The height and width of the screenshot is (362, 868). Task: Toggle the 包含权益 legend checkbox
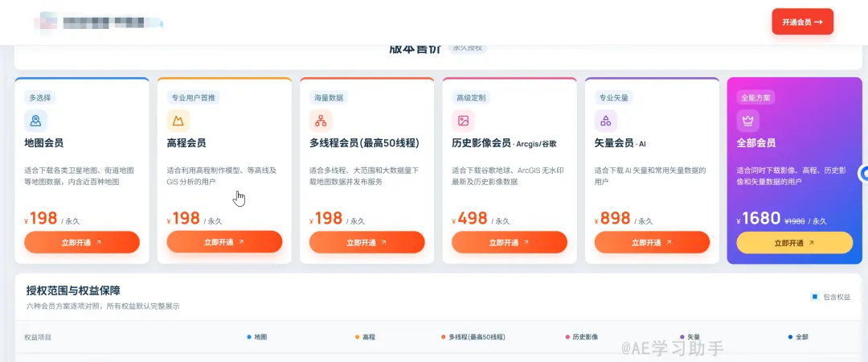(815, 297)
